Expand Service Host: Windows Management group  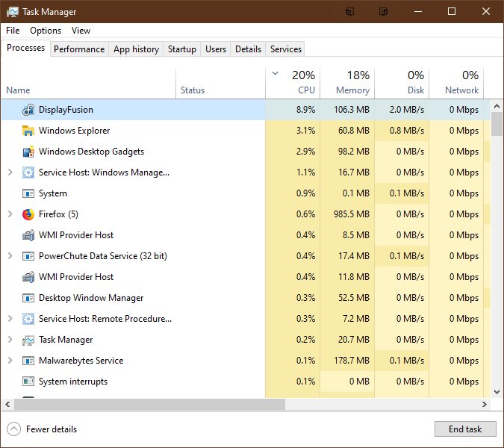coord(10,172)
